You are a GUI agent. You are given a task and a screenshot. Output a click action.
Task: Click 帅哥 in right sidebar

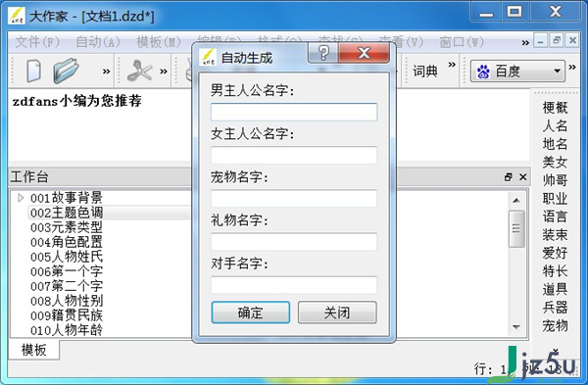click(x=555, y=180)
